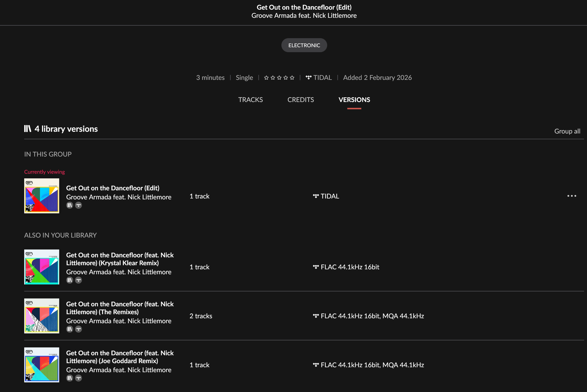This screenshot has width=587, height=392.
Task: Rate the album with the fifth star
Action: (292, 78)
